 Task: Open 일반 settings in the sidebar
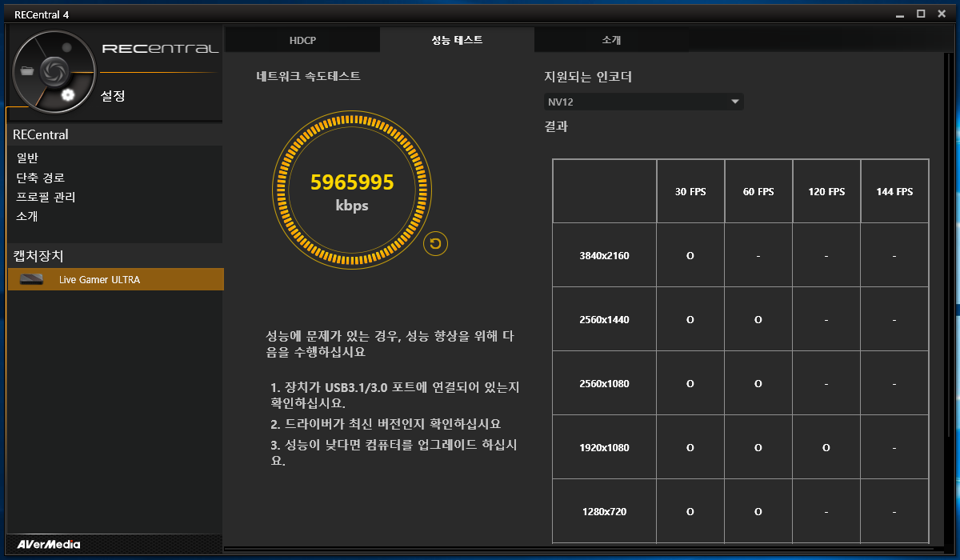click(x=27, y=158)
